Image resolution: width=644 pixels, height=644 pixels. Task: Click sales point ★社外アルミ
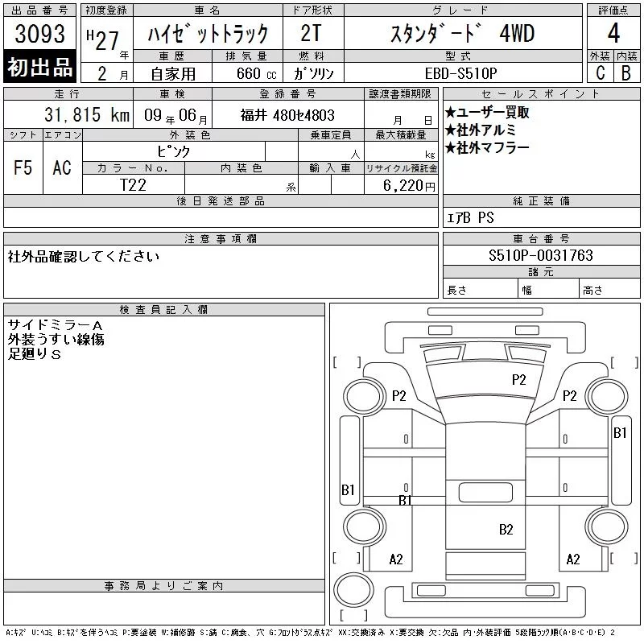481,130
